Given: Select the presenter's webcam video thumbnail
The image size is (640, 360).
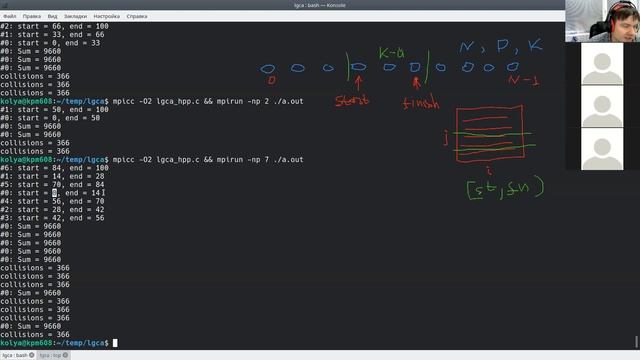Looking at the screenshot, I should (x=602, y=21).
